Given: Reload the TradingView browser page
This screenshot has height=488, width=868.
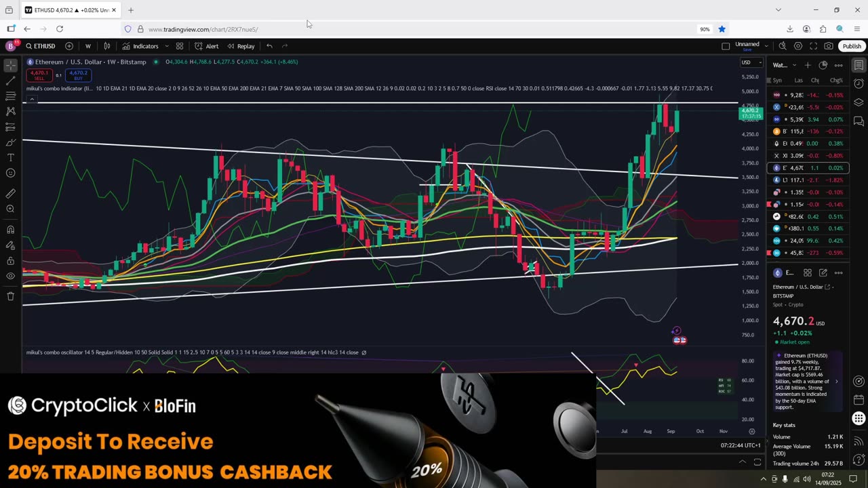Looking at the screenshot, I should coord(60,29).
